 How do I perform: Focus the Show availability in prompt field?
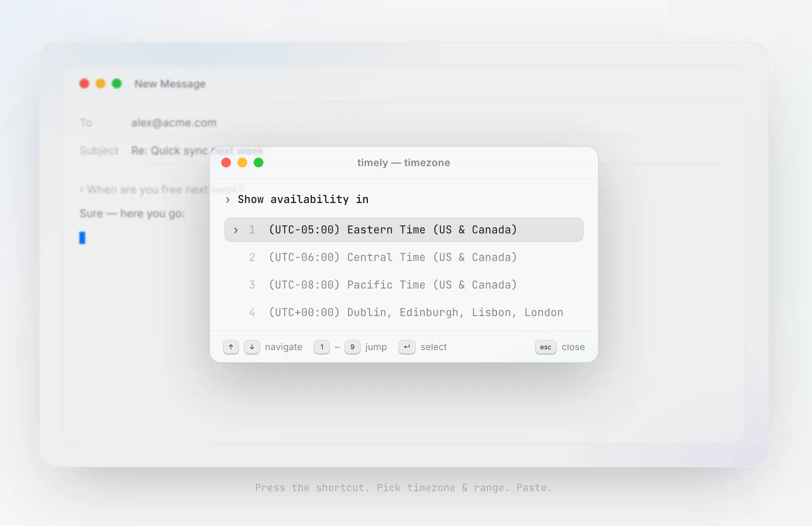point(303,199)
